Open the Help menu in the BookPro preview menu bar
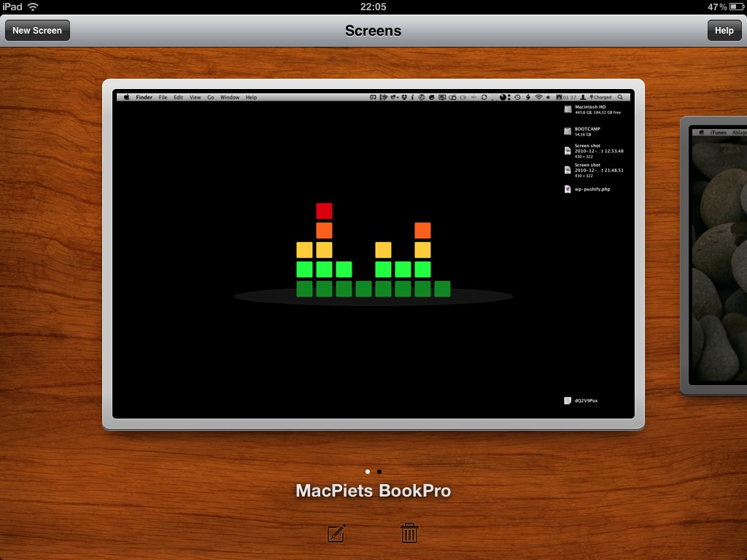The image size is (747, 560). [x=251, y=97]
